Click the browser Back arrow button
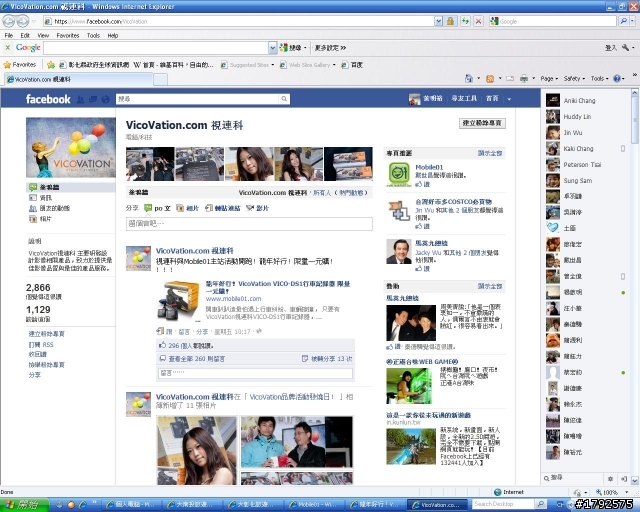Image resolution: width=640 pixels, height=512 pixels. tap(9, 21)
